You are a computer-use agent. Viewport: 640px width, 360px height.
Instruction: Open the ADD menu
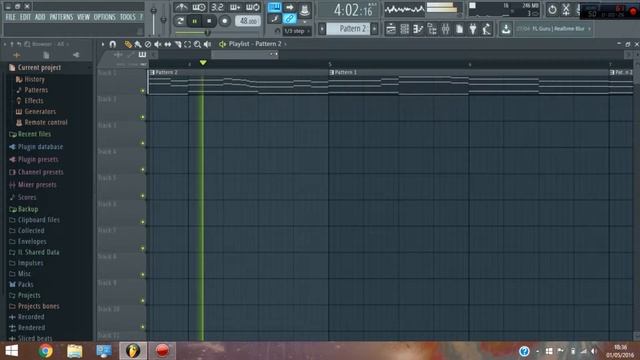(x=40, y=17)
